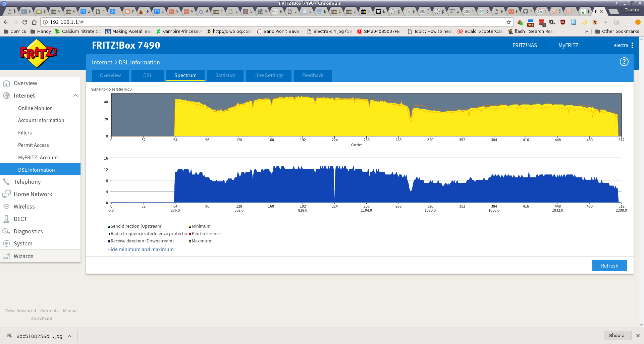Open the MyFRITZ! header link
The image size is (644, 344).
pos(569,45)
